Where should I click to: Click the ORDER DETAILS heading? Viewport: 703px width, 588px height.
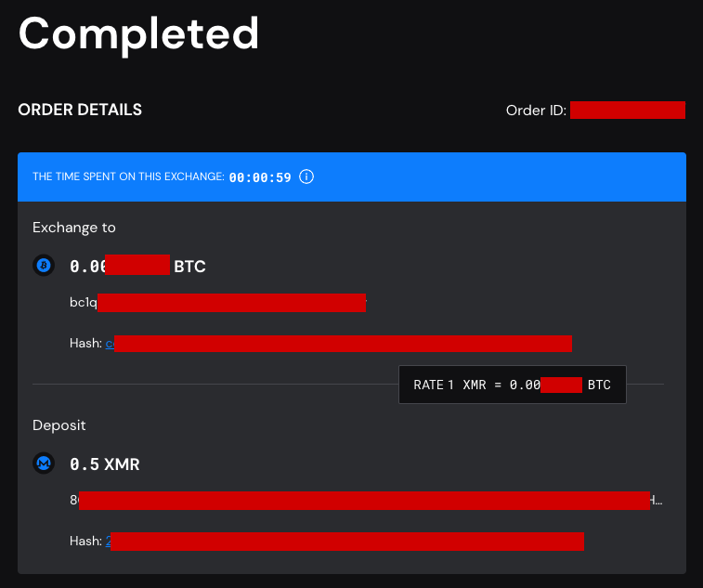(x=80, y=110)
